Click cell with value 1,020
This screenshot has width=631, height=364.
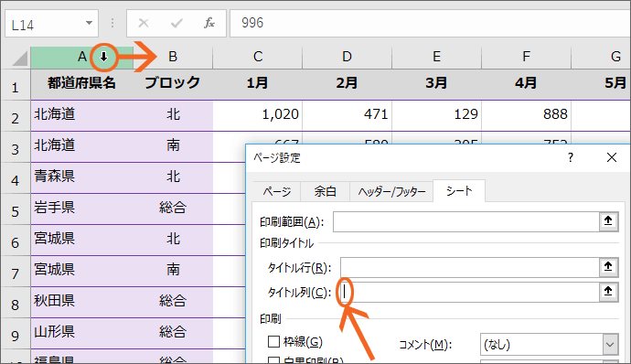click(258, 115)
